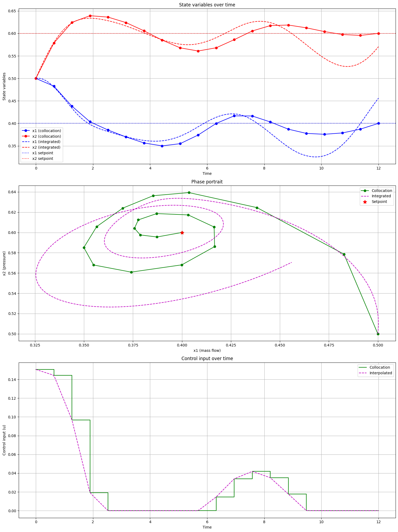Image resolution: width=398 pixels, height=532 pixels.
Task: Click the 'Control input (u)' axis label
Action: [4, 440]
